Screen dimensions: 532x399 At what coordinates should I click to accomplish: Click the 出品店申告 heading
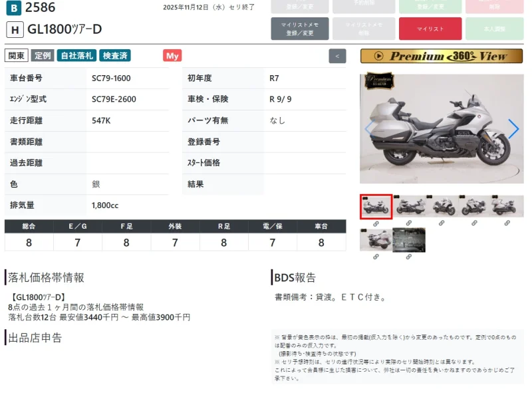point(35,338)
